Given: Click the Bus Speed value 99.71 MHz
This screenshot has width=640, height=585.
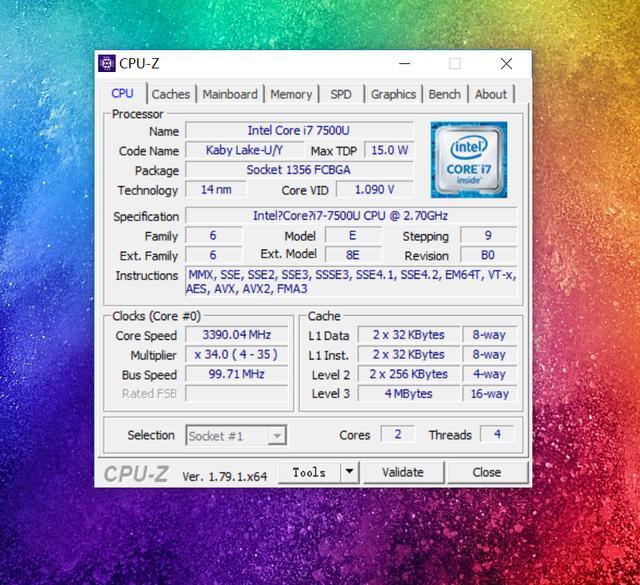Looking at the screenshot, I should click(x=237, y=374).
